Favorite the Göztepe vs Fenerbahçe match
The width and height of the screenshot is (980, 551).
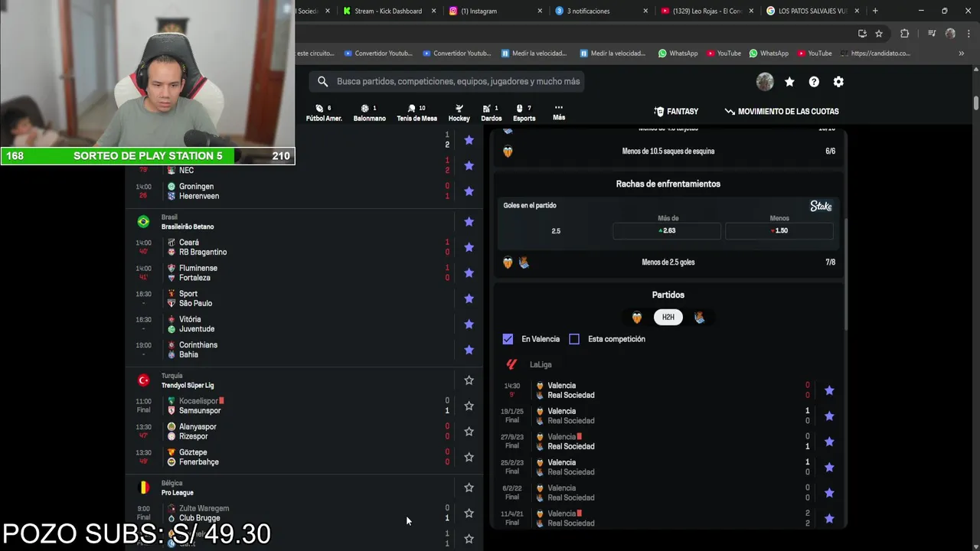point(469,457)
